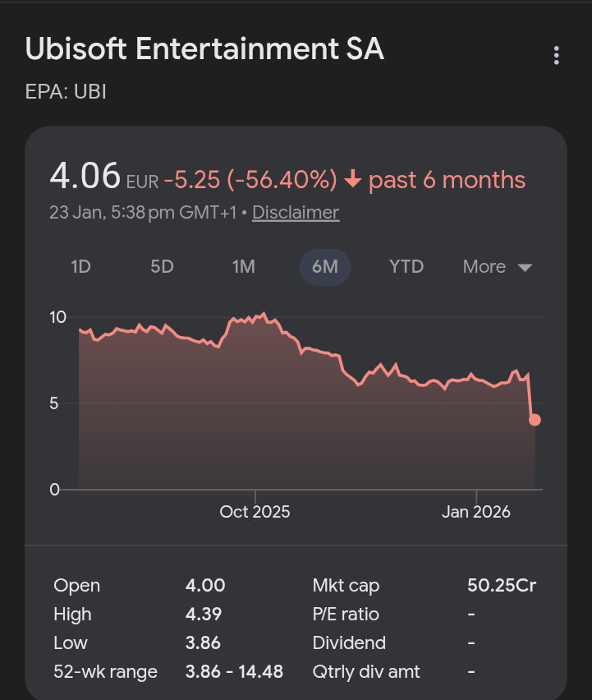This screenshot has height=700, width=592.
Task: Open the Disclaimer link
Action: [x=296, y=212]
